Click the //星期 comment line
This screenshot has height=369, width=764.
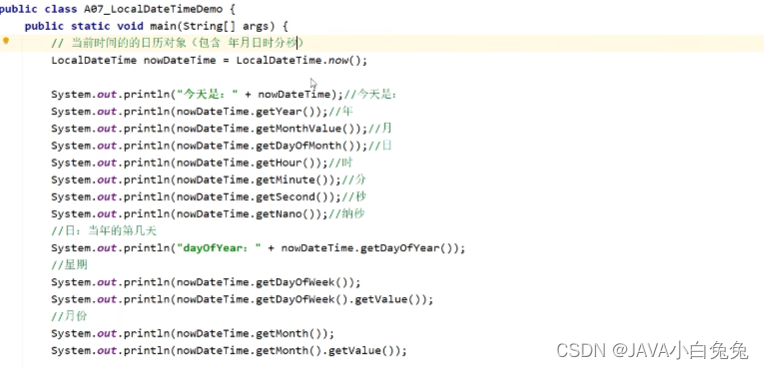69,265
